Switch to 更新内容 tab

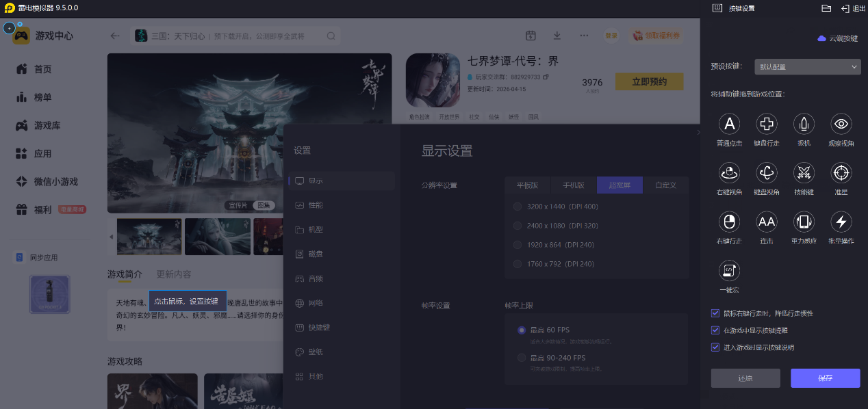(x=174, y=274)
